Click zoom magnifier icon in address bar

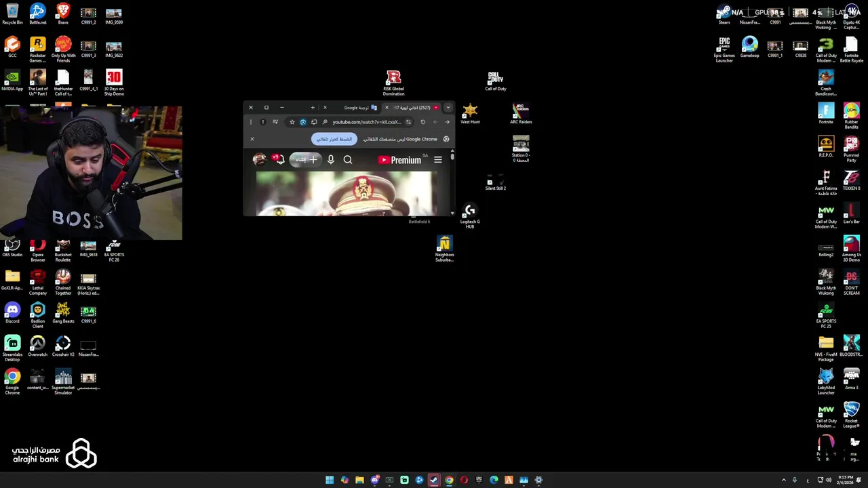click(x=325, y=122)
